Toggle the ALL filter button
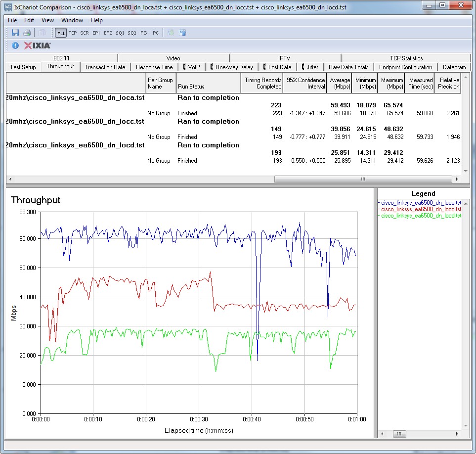This screenshot has width=476, height=454. point(61,33)
